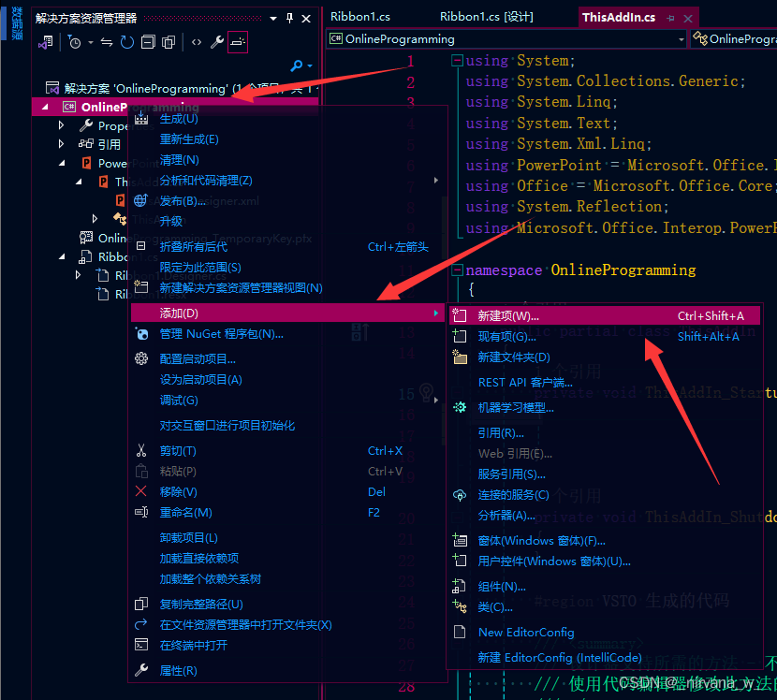Open the pending changes filter clock icon
The height and width of the screenshot is (700, 777).
[74, 43]
